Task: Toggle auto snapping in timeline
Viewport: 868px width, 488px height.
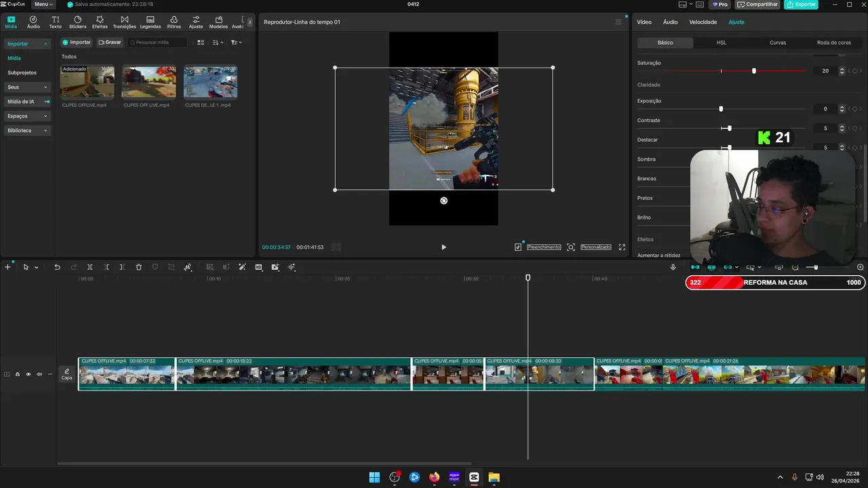Action: 711,267
